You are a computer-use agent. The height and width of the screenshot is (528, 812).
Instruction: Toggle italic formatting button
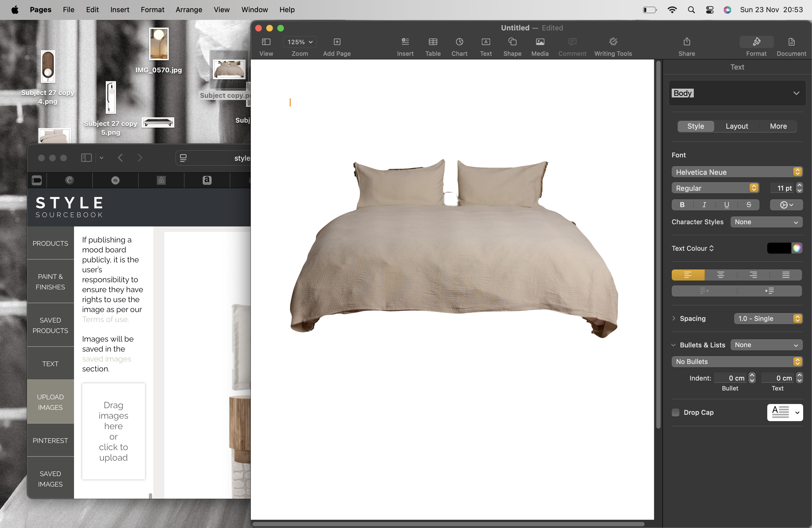pyautogui.click(x=704, y=205)
